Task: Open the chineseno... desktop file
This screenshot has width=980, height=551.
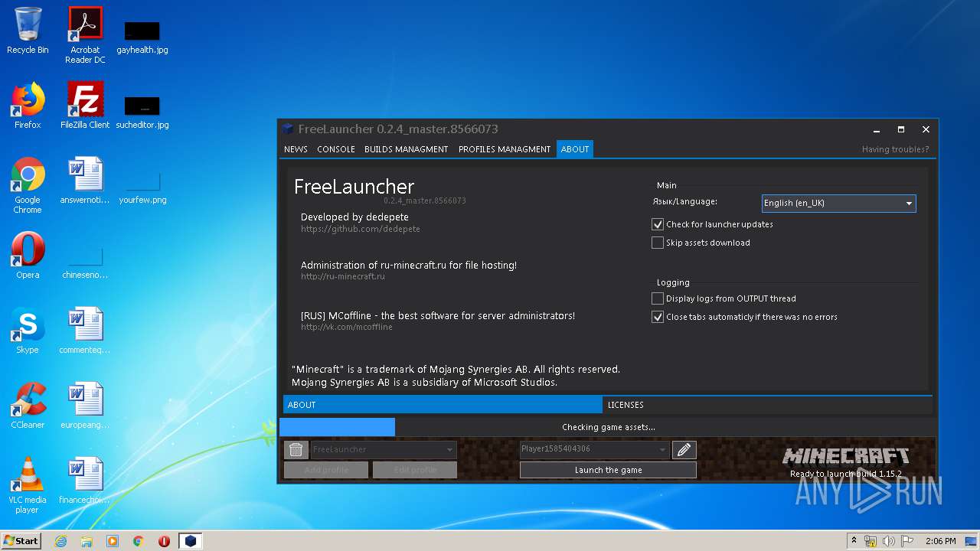Action: coord(85,263)
